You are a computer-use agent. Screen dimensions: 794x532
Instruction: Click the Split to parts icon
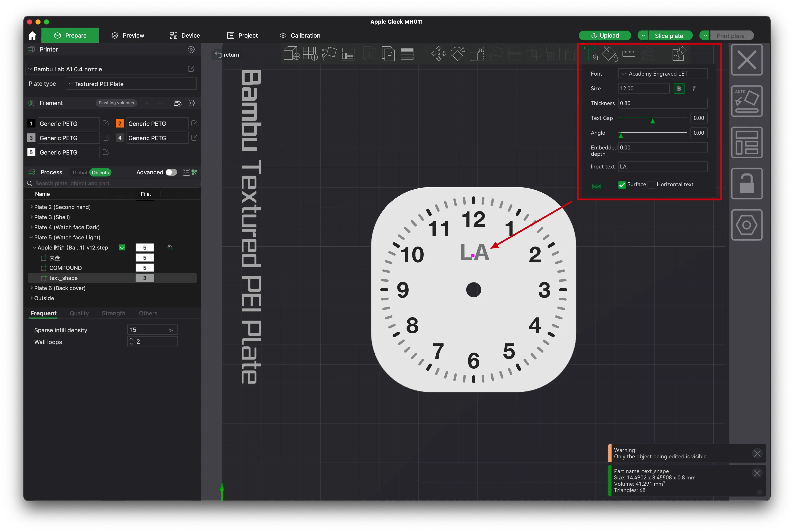pyautogui.click(x=388, y=54)
